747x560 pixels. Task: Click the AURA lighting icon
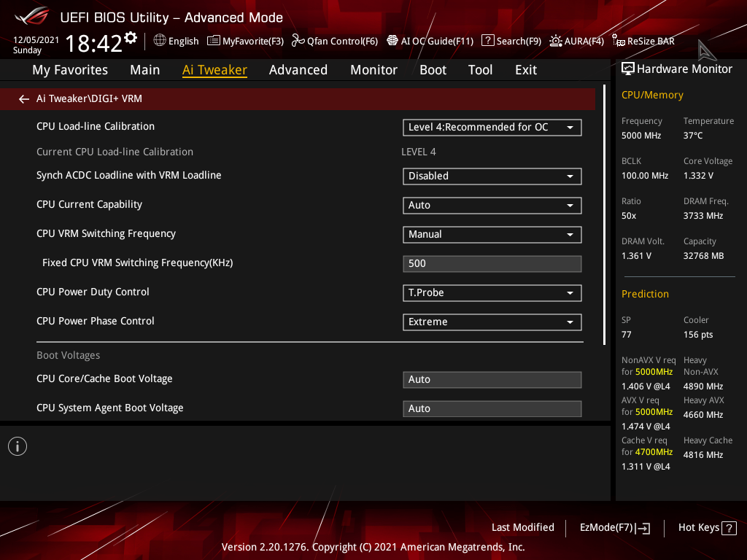555,41
